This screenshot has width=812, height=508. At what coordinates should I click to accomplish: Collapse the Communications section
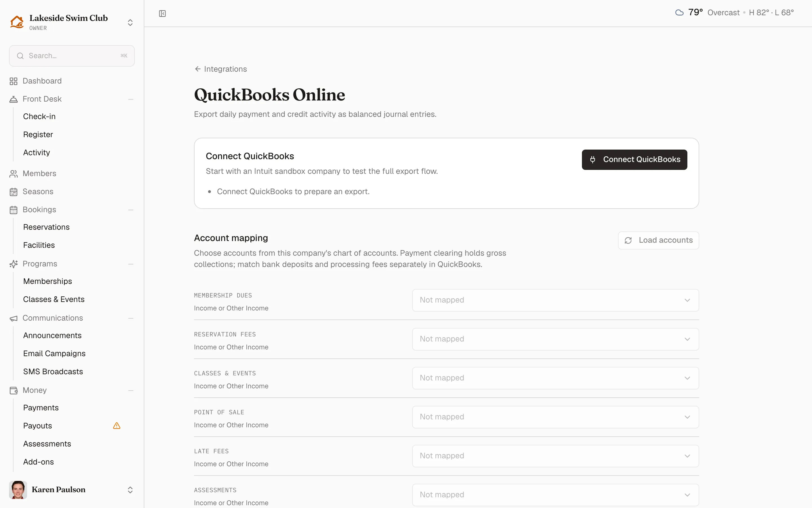[x=131, y=318]
